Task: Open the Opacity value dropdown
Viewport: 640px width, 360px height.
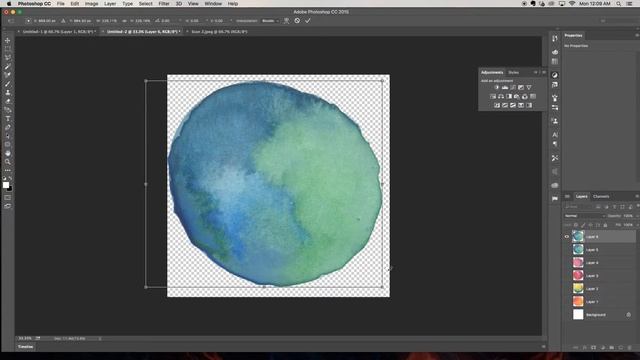Action: pos(637,216)
